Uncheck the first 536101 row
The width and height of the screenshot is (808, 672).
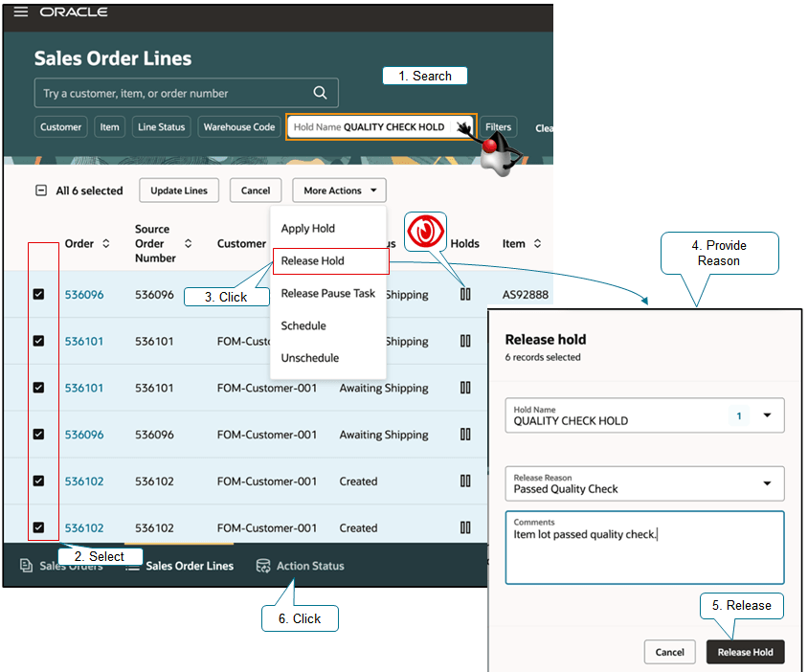[38, 341]
